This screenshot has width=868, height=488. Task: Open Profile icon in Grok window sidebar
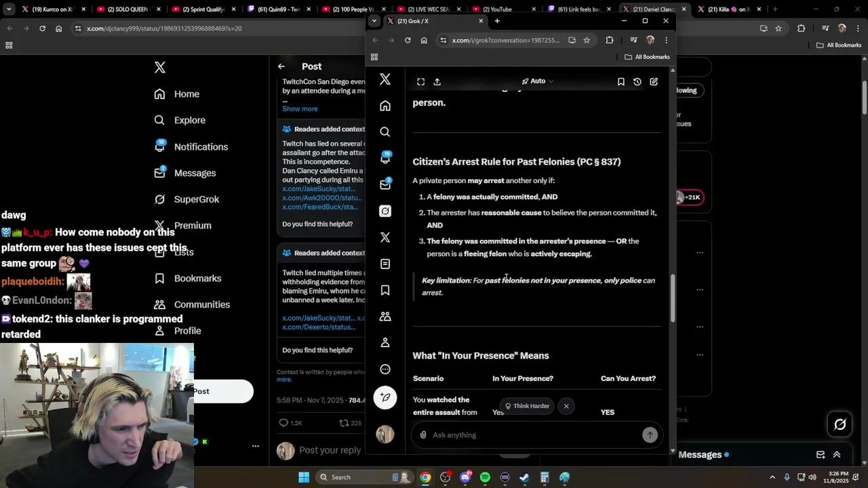coord(385,343)
